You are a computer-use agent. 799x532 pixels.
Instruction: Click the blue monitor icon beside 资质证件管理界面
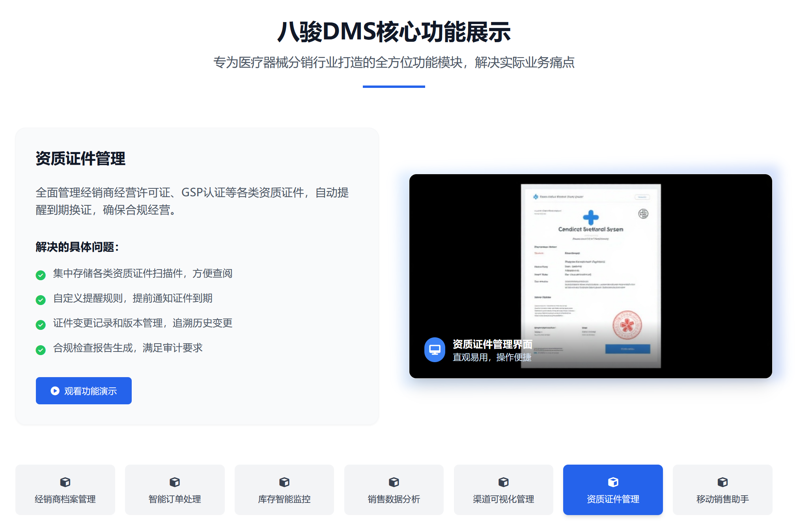435,349
